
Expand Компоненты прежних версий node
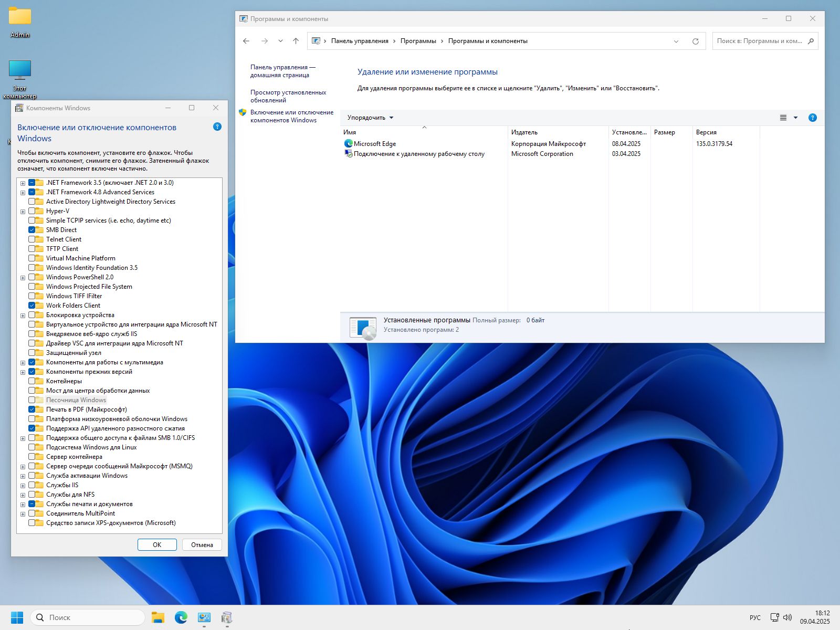coord(23,372)
